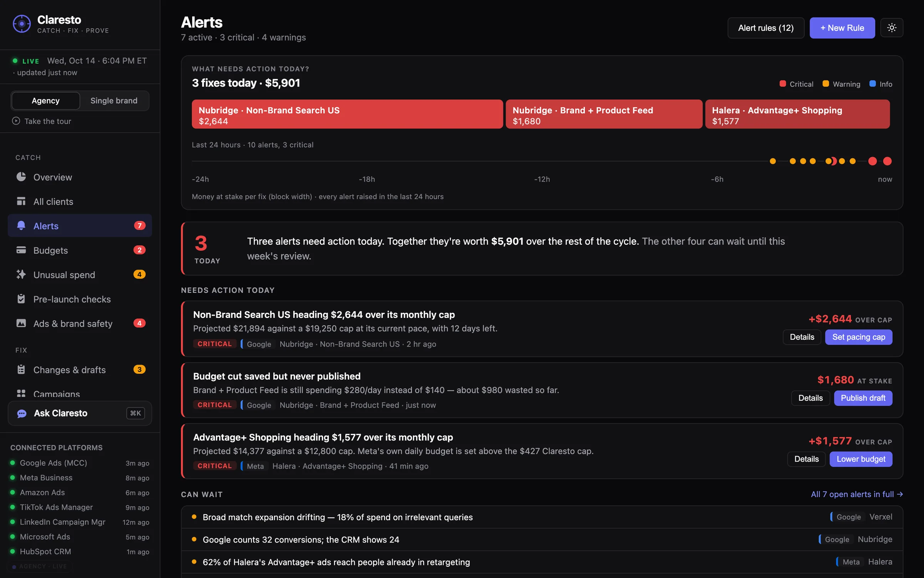924x578 pixels.
Task: Click the Meta tag on Advantage+ Shopping alert
Action: tap(254, 466)
